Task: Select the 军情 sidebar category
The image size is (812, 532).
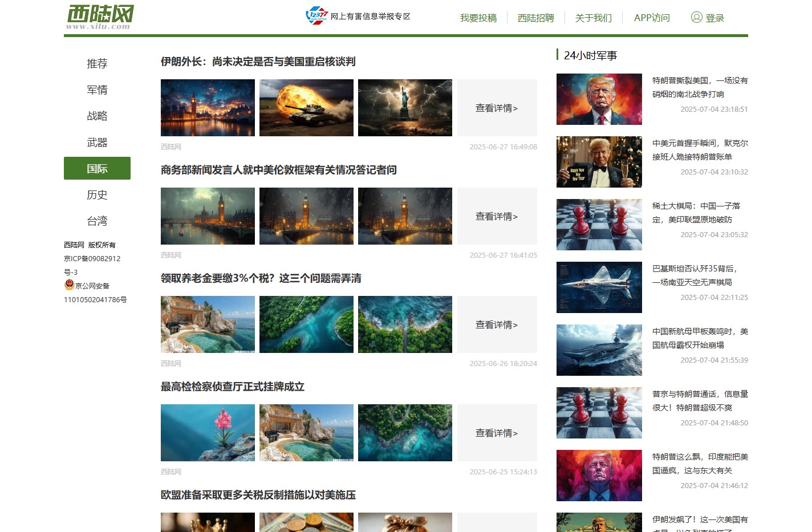Action: (x=97, y=90)
